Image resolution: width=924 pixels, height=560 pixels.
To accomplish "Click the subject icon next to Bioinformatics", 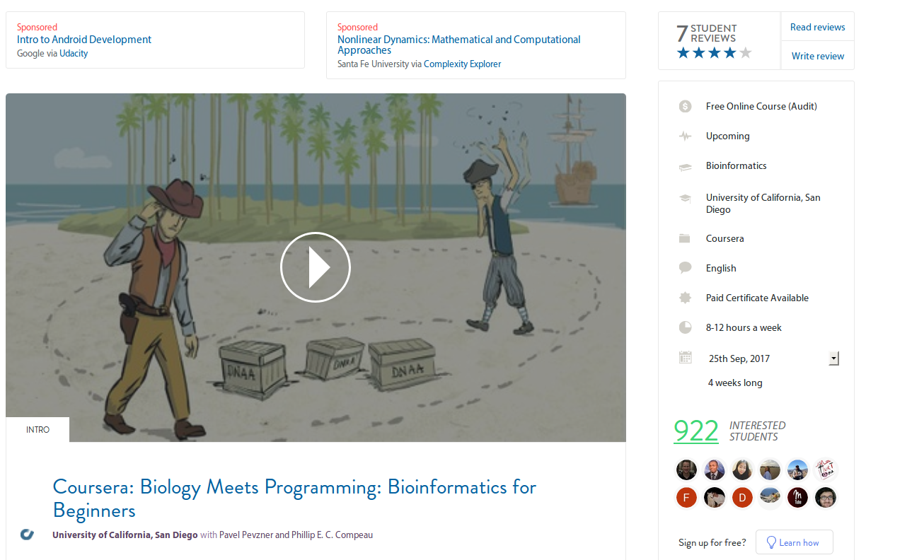I will point(685,167).
